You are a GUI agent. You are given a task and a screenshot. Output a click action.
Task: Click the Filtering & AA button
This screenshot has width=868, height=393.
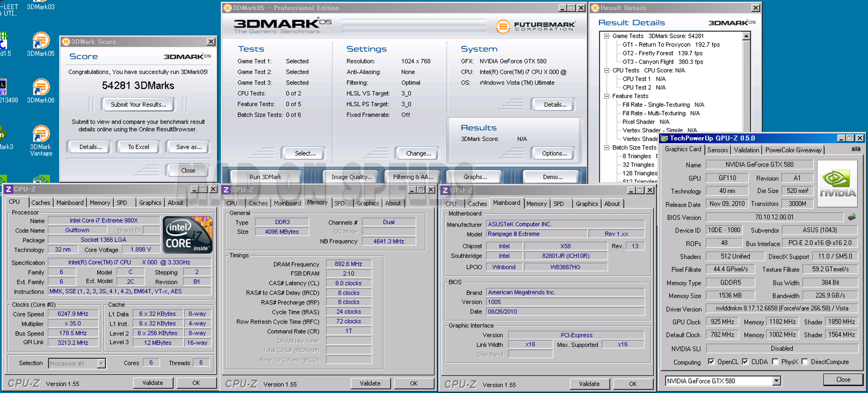(x=413, y=177)
